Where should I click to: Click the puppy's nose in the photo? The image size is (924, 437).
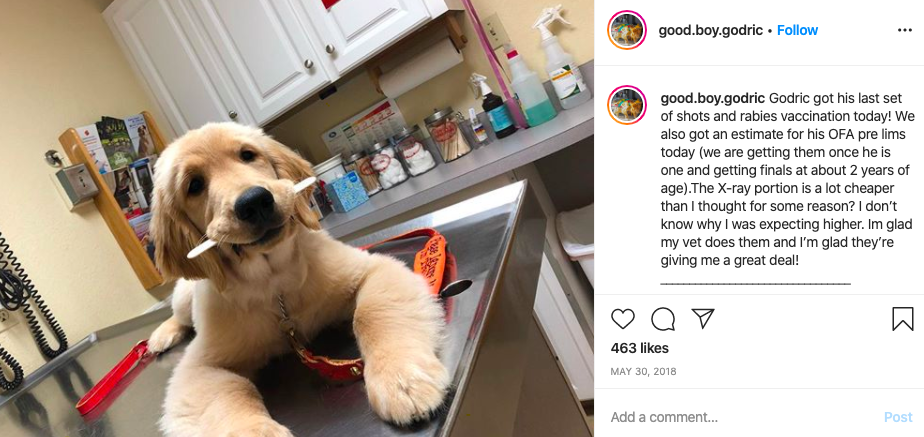(255, 205)
